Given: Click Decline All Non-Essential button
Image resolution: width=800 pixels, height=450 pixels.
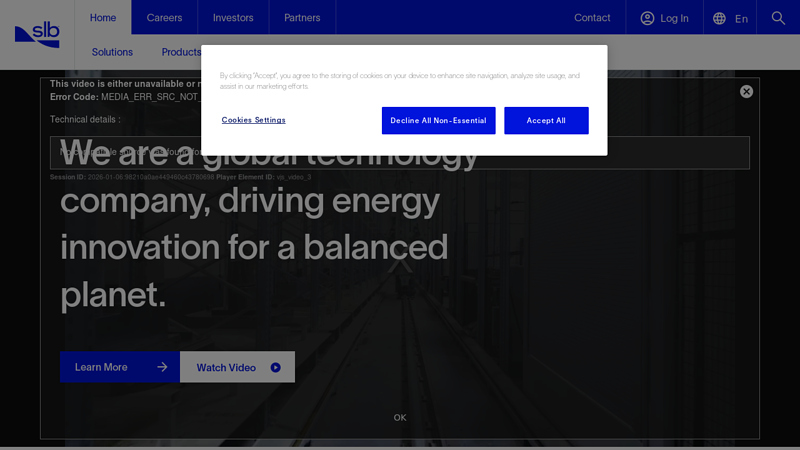Looking at the screenshot, I should tap(439, 120).
